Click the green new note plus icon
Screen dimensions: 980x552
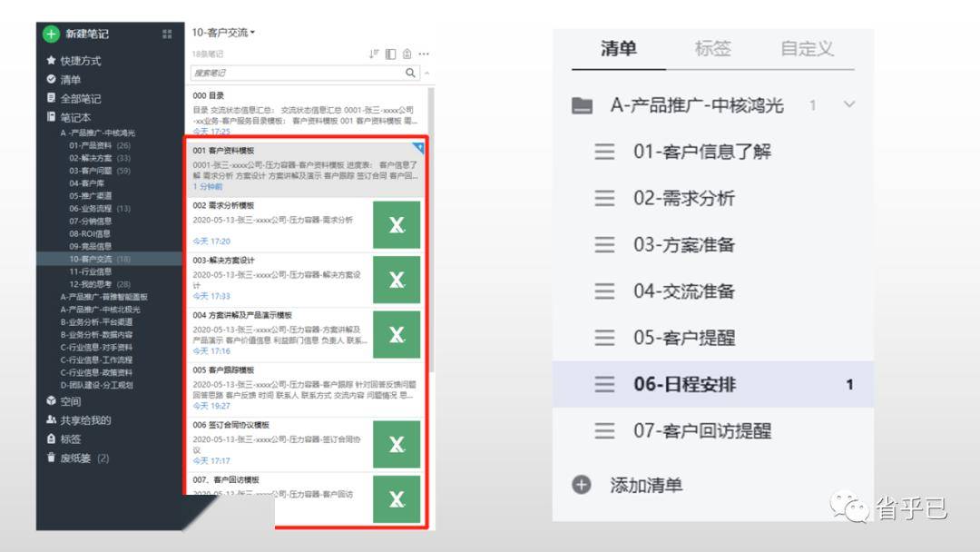coord(51,34)
